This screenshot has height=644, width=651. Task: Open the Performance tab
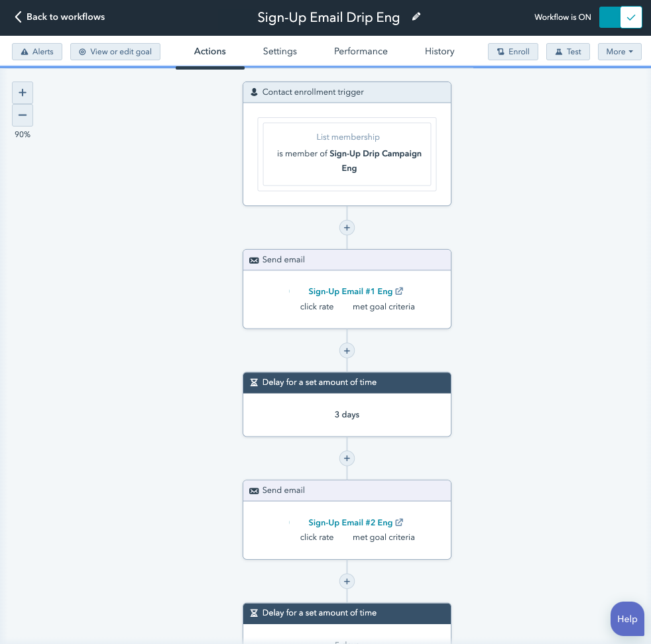(361, 51)
